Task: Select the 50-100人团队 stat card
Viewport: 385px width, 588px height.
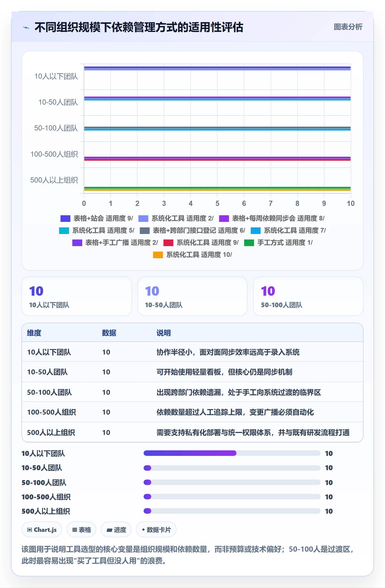Action: tap(308, 296)
